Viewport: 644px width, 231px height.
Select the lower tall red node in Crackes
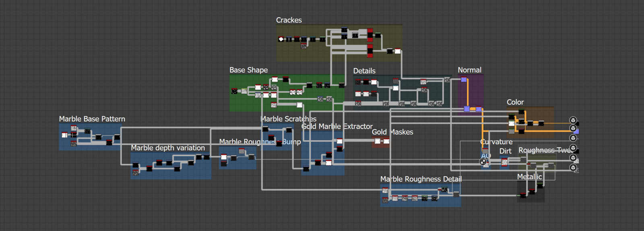click(x=370, y=51)
